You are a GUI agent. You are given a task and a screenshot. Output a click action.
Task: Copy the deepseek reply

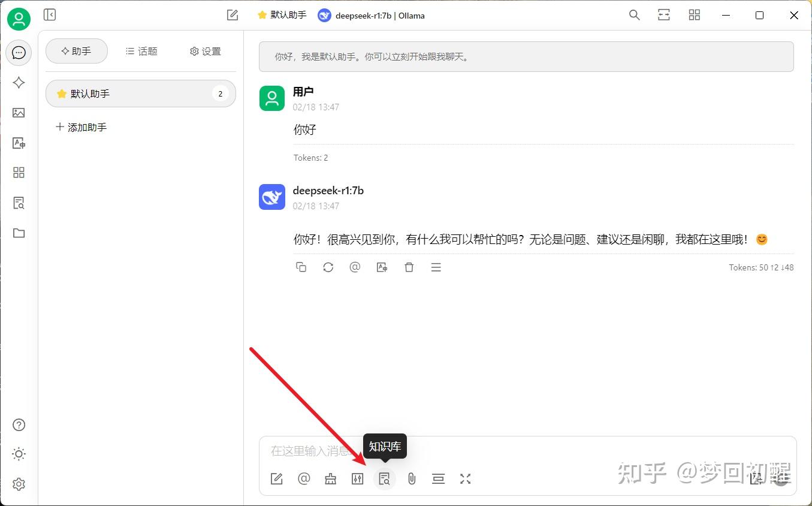(x=301, y=267)
